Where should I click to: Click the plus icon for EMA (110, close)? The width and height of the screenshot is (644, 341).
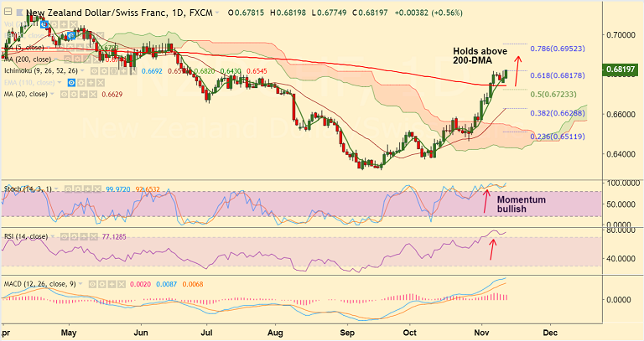tap(91, 82)
